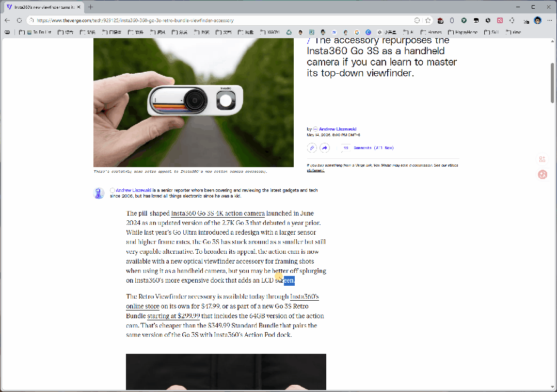Image resolution: width=557 pixels, height=392 pixels.
Task: Reload the page with the refresh icon
Action: pyautogui.click(x=20, y=21)
